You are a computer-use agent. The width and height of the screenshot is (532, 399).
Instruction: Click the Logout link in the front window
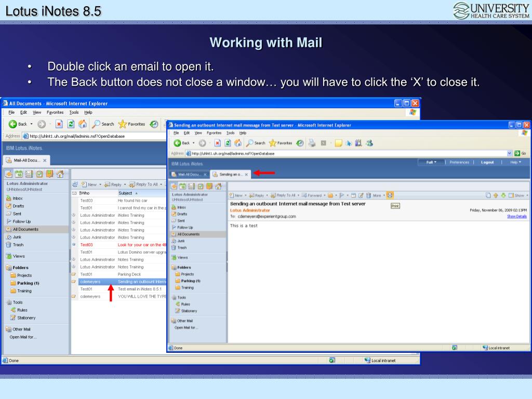487,162
